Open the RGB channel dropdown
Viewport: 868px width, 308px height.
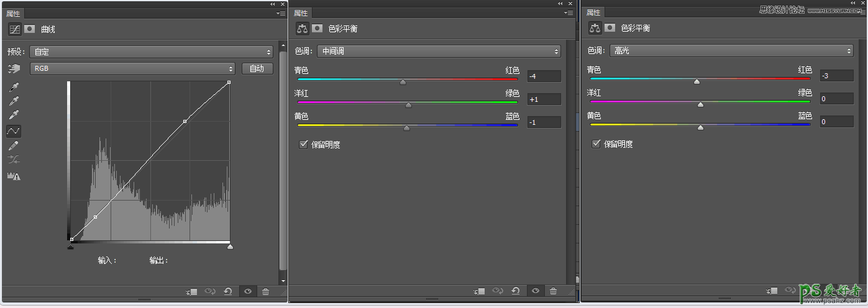click(x=133, y=69)
